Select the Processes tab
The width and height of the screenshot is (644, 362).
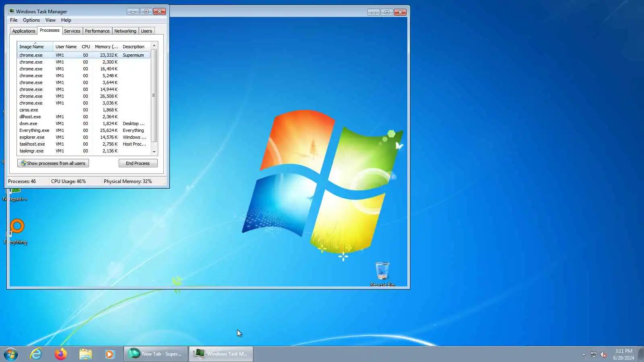[x=50, y=30]
